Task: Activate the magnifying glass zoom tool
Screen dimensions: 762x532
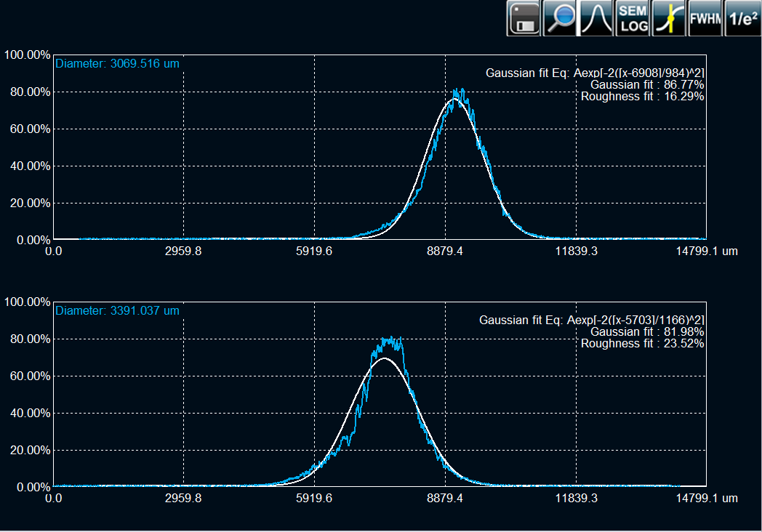Action: click(560, 19)
